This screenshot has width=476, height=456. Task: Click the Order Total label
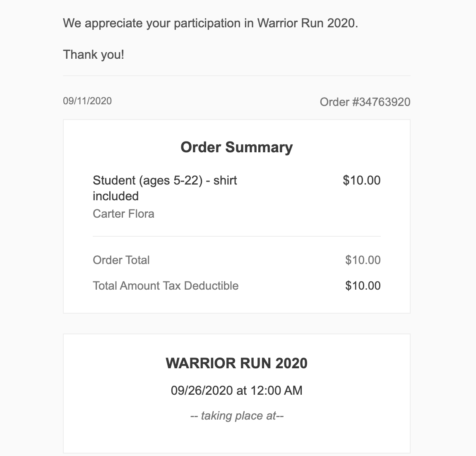121,260
